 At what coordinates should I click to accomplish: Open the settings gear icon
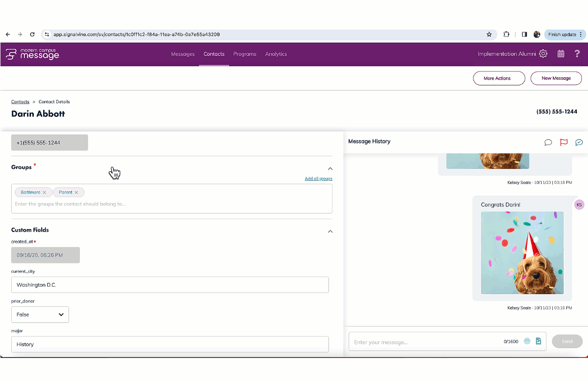coord(543,53)
